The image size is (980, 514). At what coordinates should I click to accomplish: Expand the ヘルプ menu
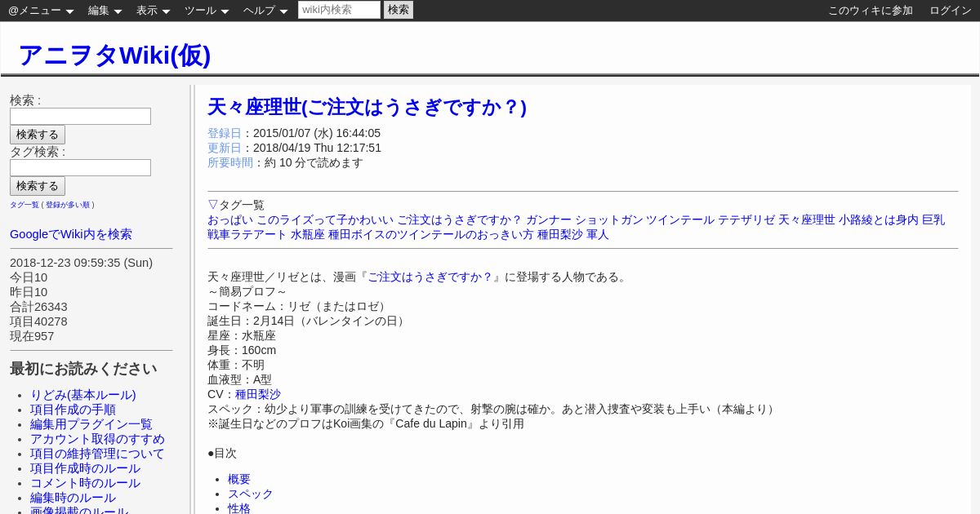click(265, 11)
